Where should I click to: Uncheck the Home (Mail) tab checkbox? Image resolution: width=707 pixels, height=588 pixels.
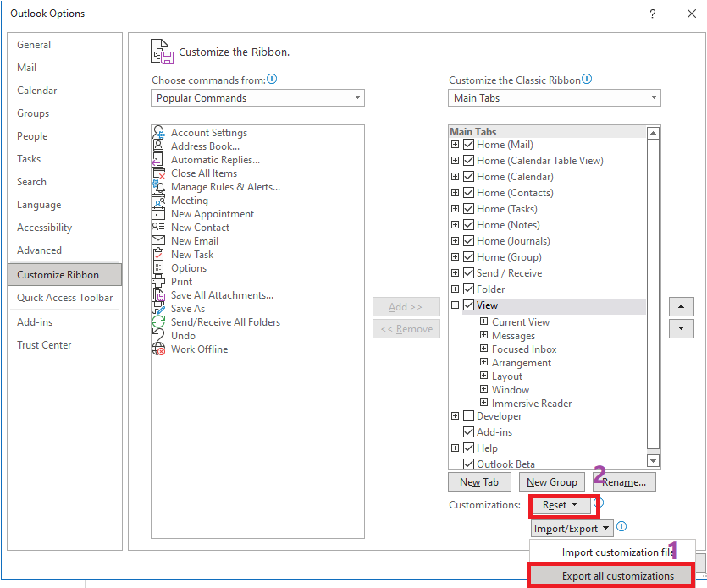coord(468,145)
